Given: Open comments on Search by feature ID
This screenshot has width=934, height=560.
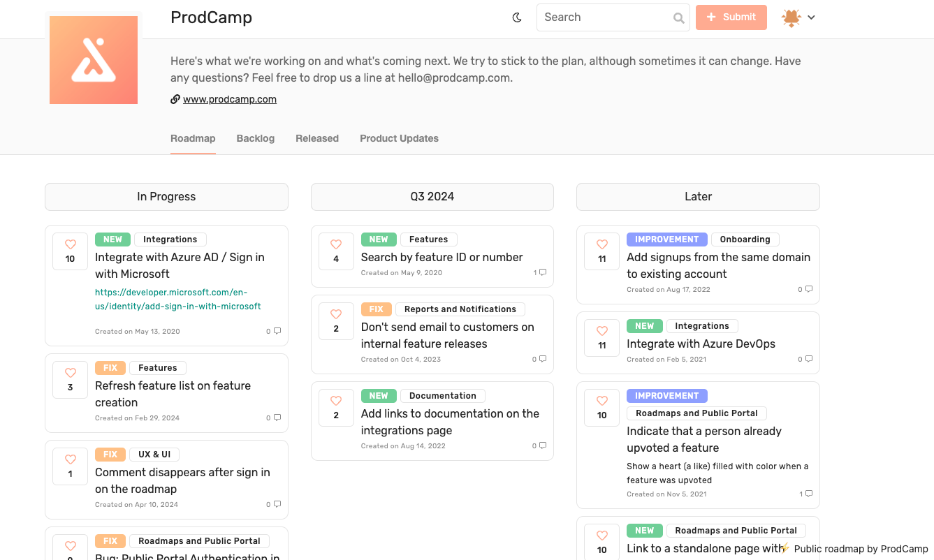Looking at the screenshot, I should tap(542, 272).
